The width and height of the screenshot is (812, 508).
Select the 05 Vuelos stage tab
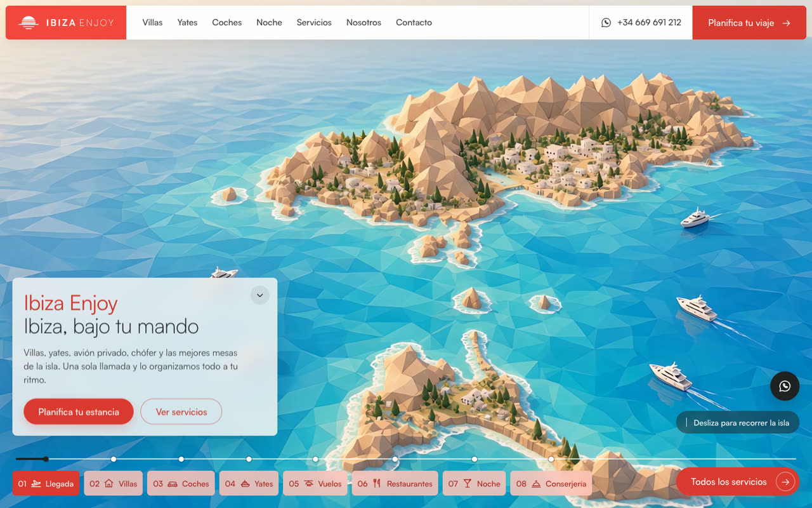tap(315, 484)
